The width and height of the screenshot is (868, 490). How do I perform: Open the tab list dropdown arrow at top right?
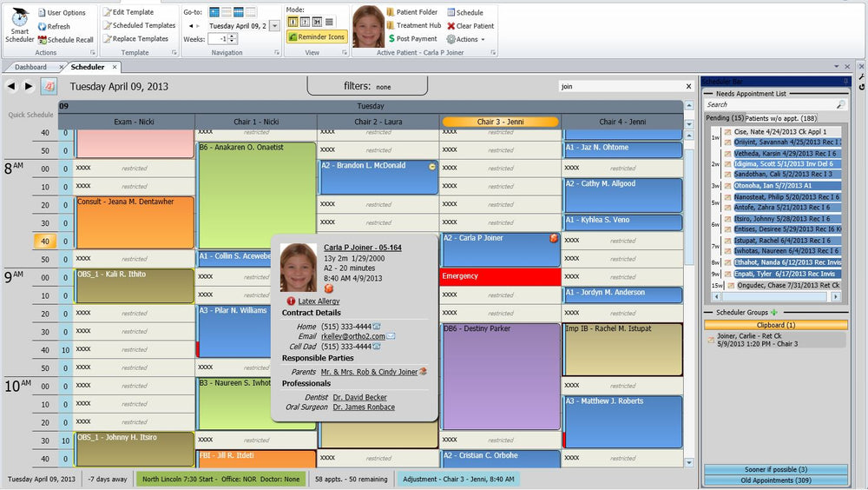[x=836, y=67]
